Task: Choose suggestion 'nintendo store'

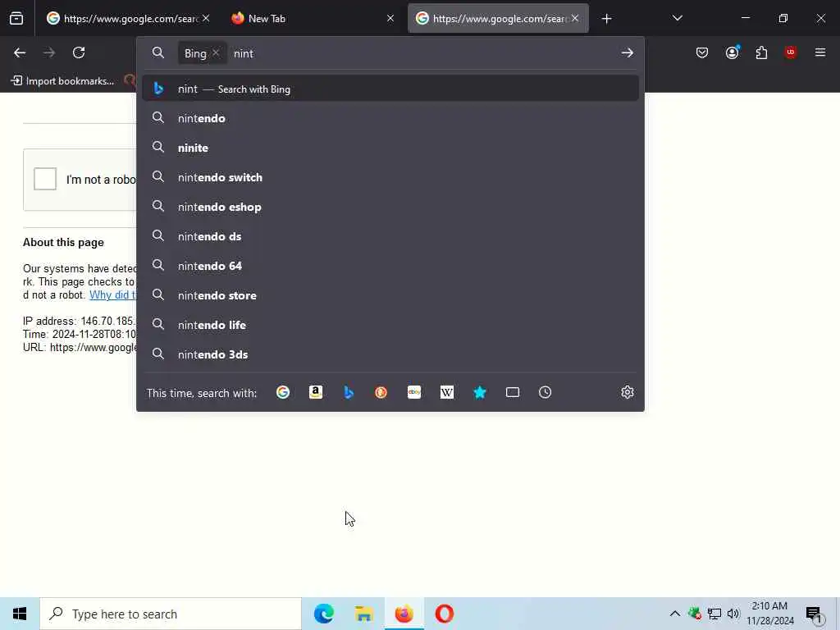Action: 390,295
